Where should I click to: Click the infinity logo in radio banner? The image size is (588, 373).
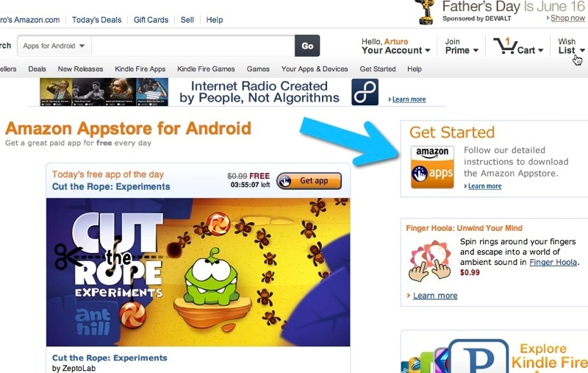(x=365, y=92)
